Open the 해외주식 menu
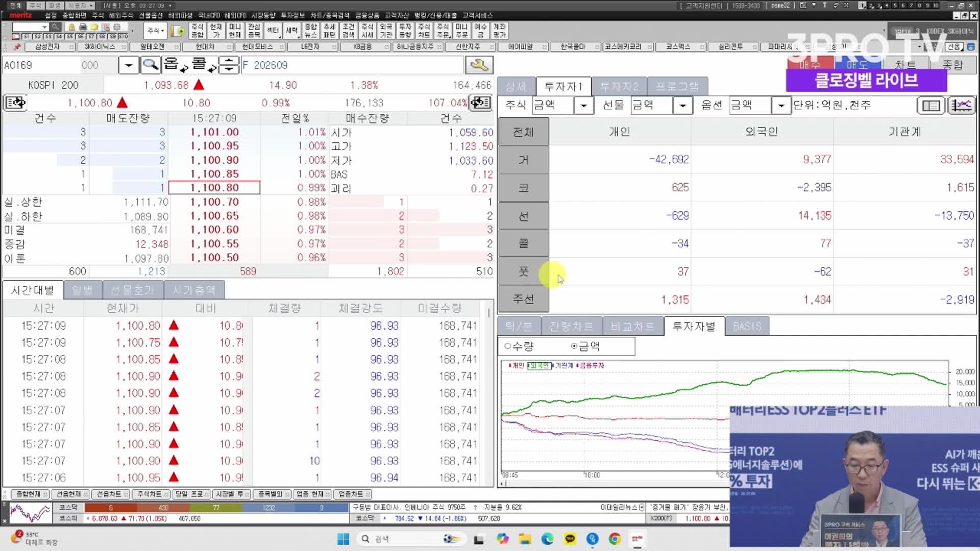 click(x=120, y=15)
